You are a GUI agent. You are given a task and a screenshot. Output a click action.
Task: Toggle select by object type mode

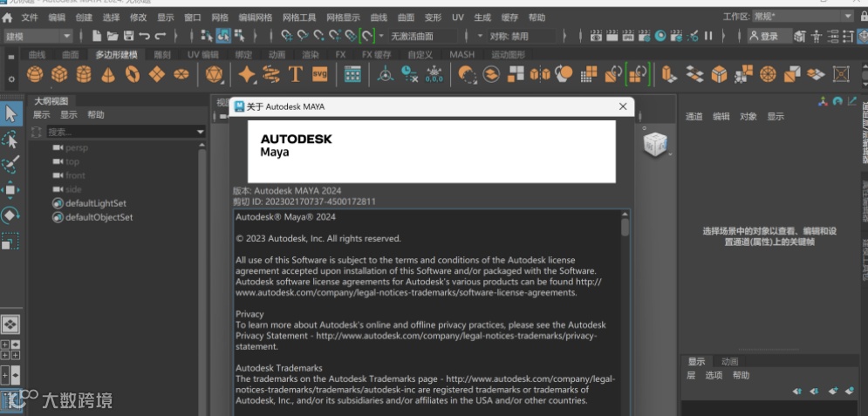pyautogui.click(x=223, y=36)
